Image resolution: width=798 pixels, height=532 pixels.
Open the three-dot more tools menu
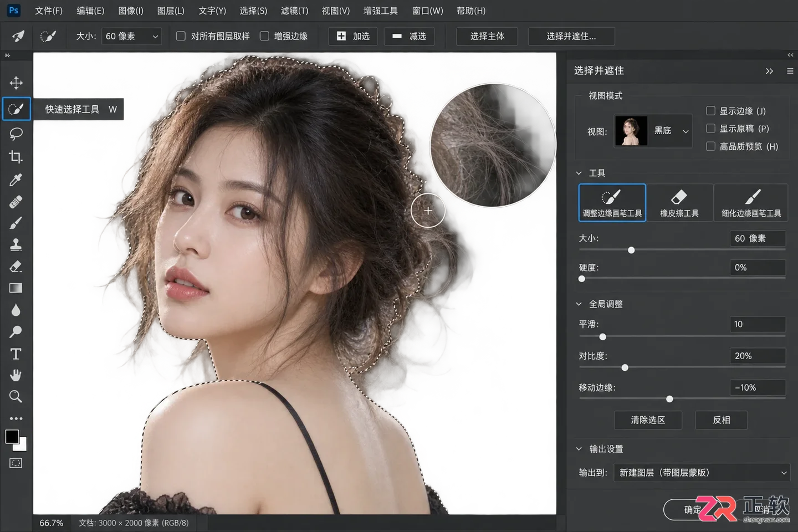pos(16,418)
